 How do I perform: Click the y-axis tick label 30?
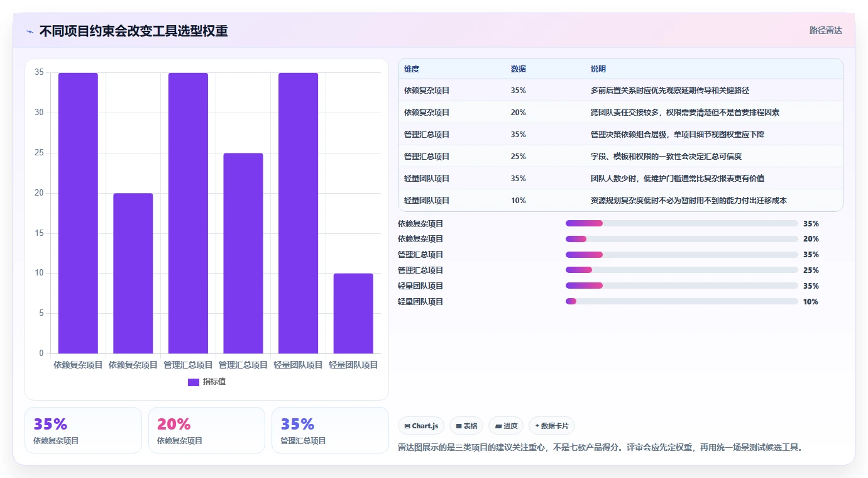(x=39, y=113)
